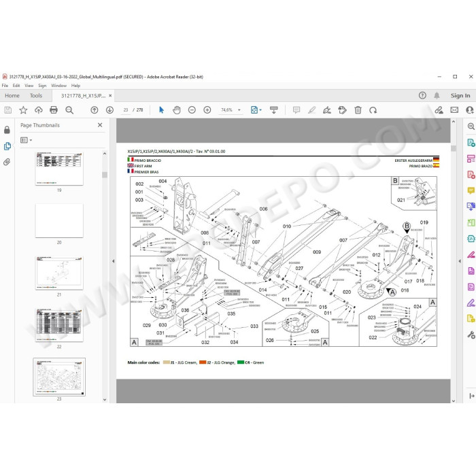The width and height of the screenshot is (476, 476).
Task: Collapse the left navigation pane arrow
Action: (114, 260)
